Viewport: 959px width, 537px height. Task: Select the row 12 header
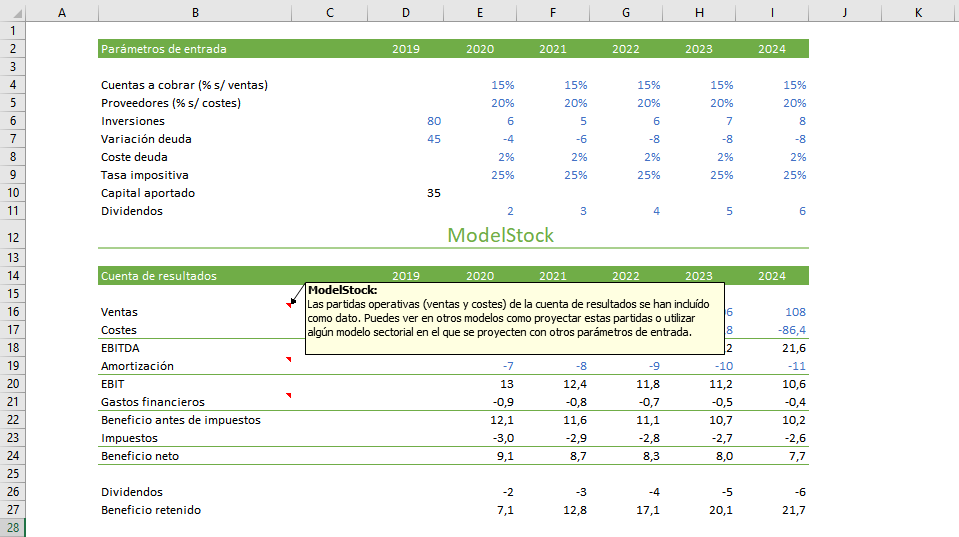12,236
